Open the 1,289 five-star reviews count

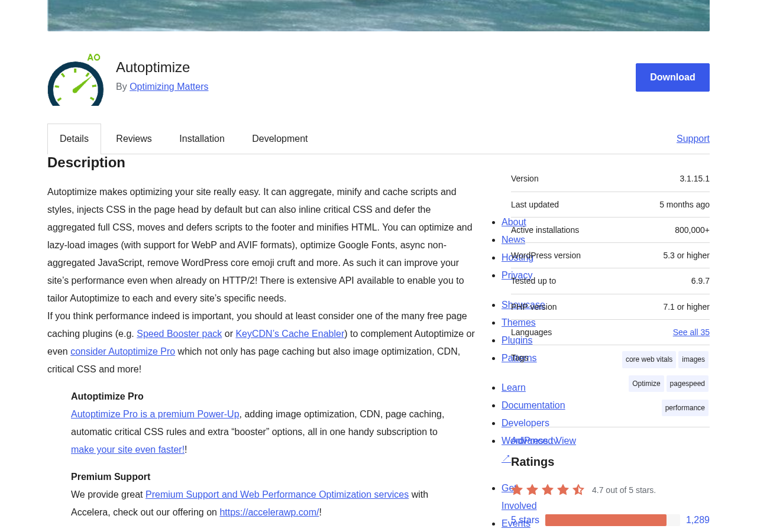(698, 520)
